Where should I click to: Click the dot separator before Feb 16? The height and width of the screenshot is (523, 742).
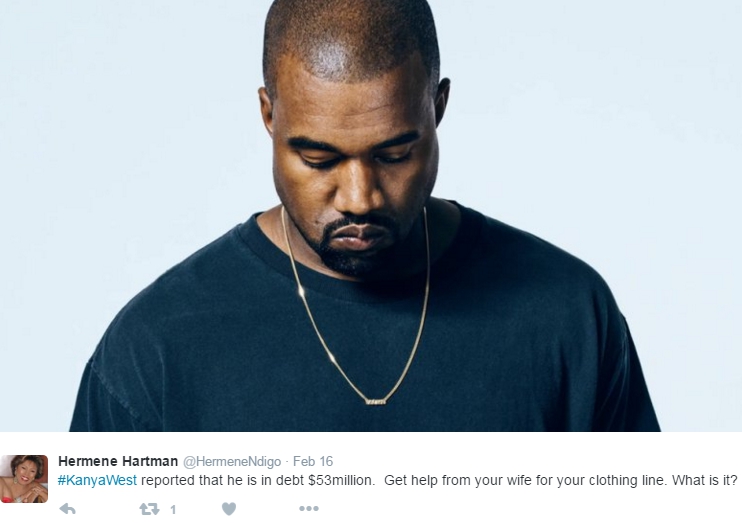tap(287, 461)
